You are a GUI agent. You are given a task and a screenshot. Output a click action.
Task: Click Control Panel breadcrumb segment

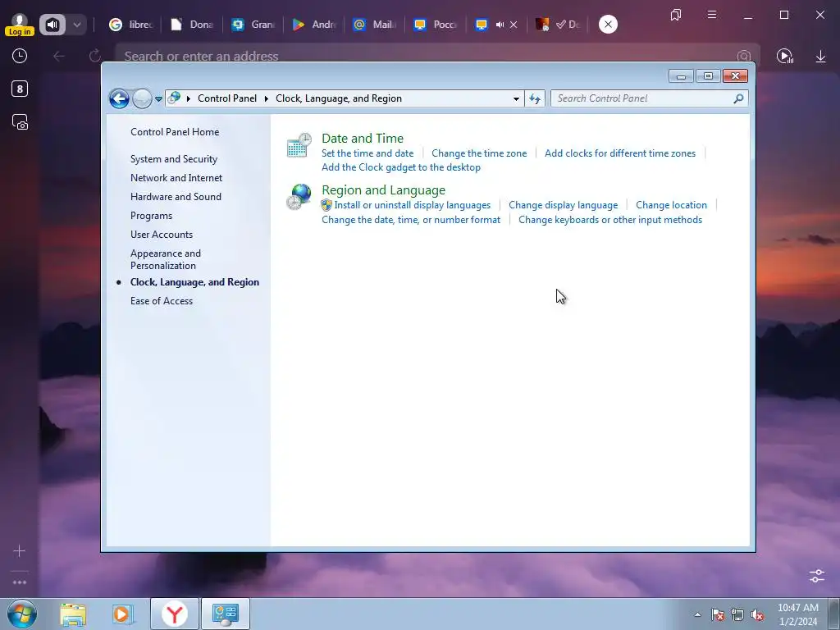click(227, 98)
